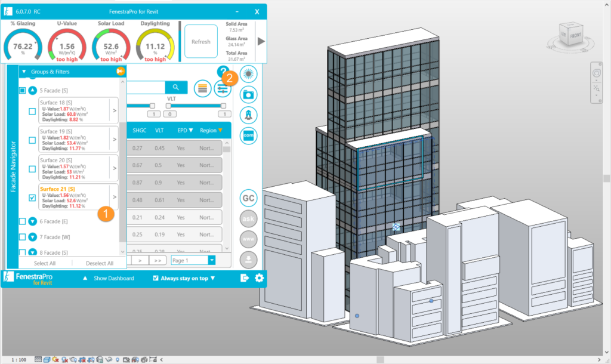Check the Surface 18 [S] checkbox

click(32, 112)
